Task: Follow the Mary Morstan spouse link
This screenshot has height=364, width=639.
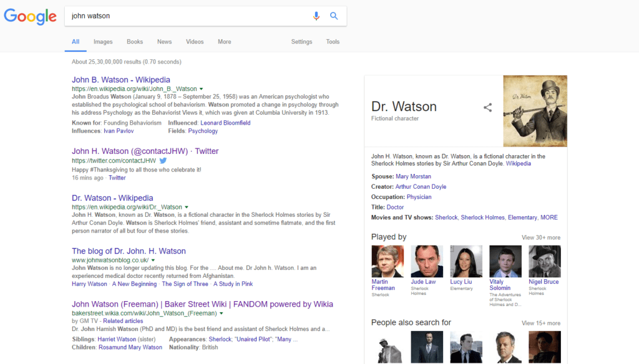Action: [x=413, y=177]
